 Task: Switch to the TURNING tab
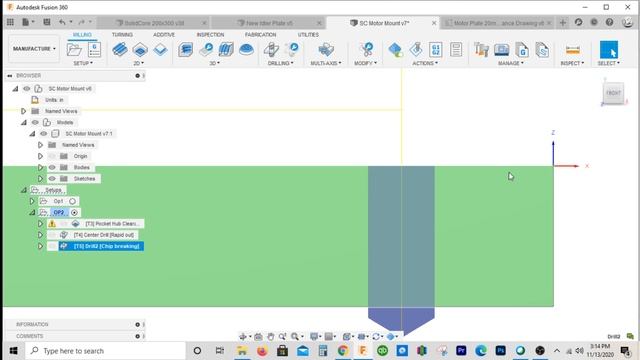pos(122,35)
